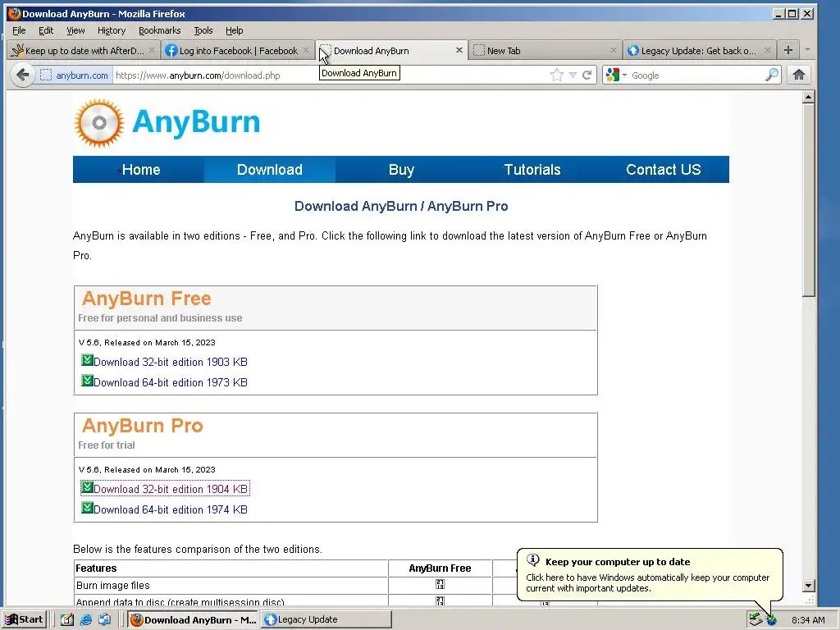The width and height of the screenshot is (840, 630).
Task: Switch to the Keep up to date with AfterD... tab
Action: (83, 50)
